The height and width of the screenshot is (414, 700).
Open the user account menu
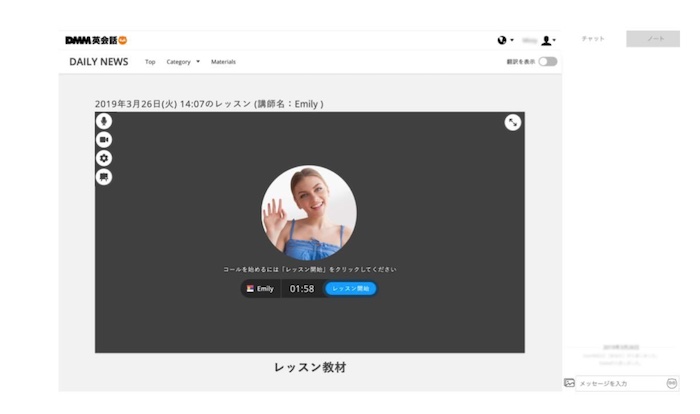point(548,41)
